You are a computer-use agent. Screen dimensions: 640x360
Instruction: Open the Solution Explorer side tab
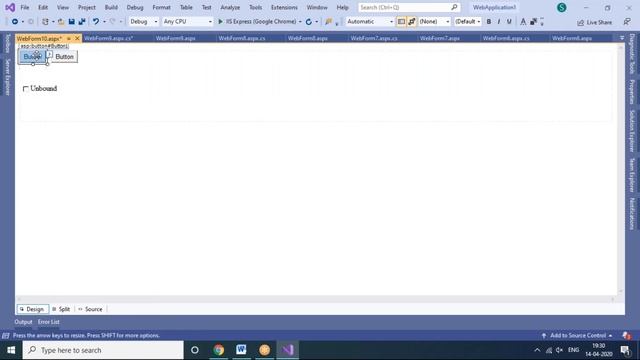[x=632, y=131]
